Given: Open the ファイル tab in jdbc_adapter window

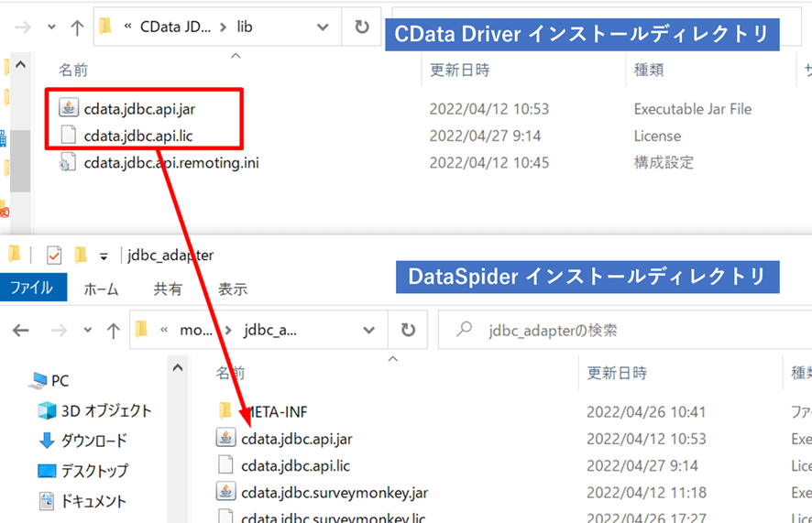Looking at the screenshot, I should coord(33,288).
